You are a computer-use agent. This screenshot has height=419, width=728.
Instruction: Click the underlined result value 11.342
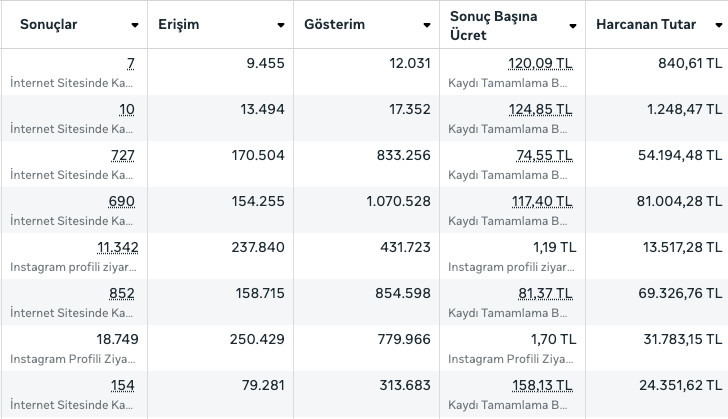point(116,247)
